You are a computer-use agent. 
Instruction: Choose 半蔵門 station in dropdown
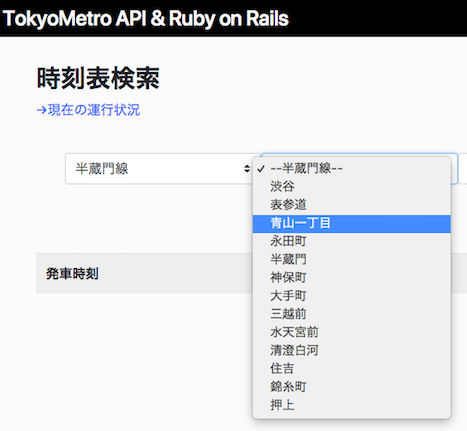(352, 259)
